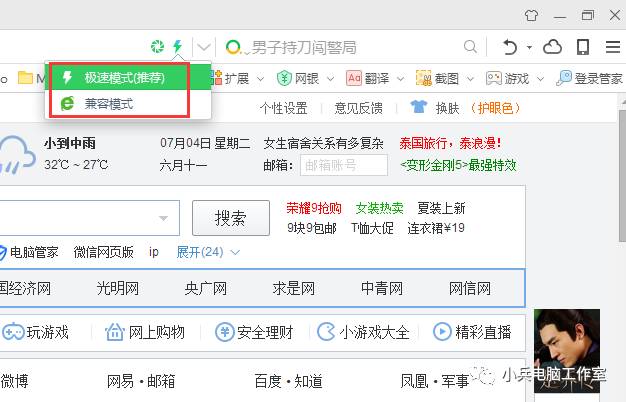
Task: Open 意见反馈 link
Action: 359,108
